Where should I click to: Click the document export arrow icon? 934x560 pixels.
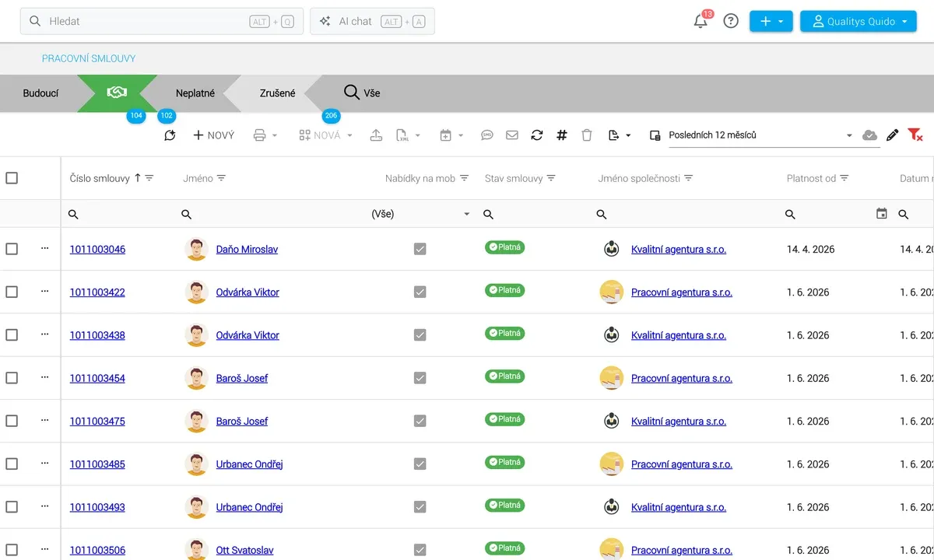coord(613,135)
